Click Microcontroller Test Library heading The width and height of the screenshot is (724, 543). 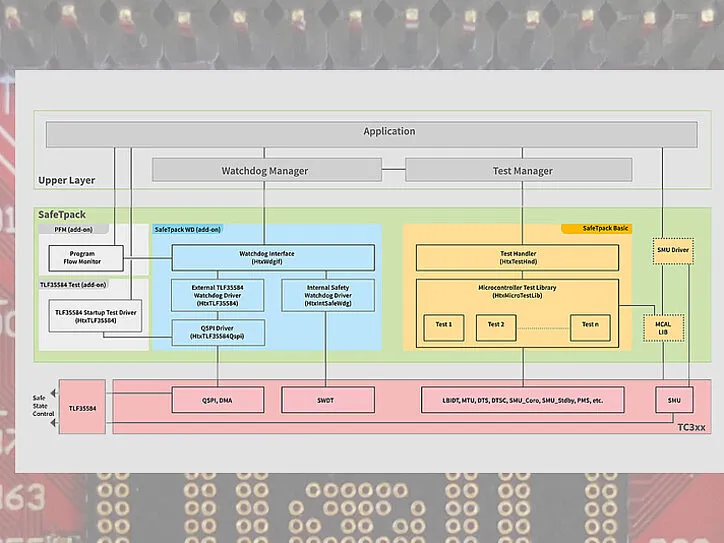(x=517, y=291)
